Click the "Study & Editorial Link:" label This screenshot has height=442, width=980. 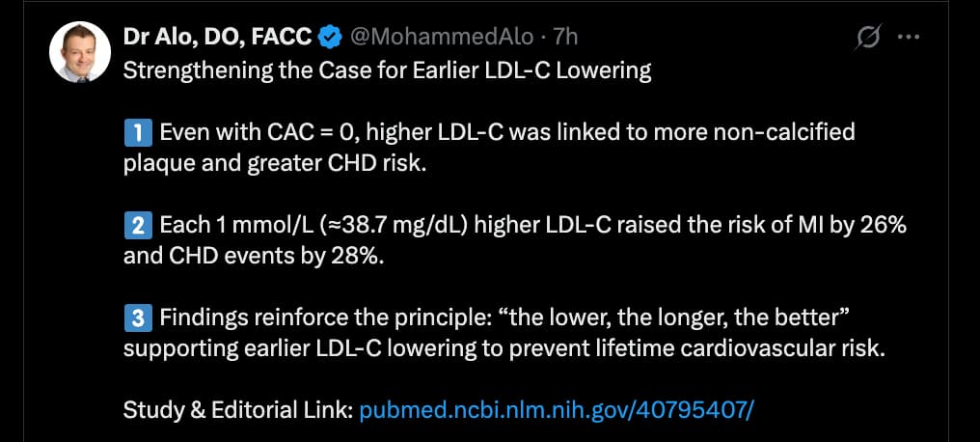tap(237, 410)
